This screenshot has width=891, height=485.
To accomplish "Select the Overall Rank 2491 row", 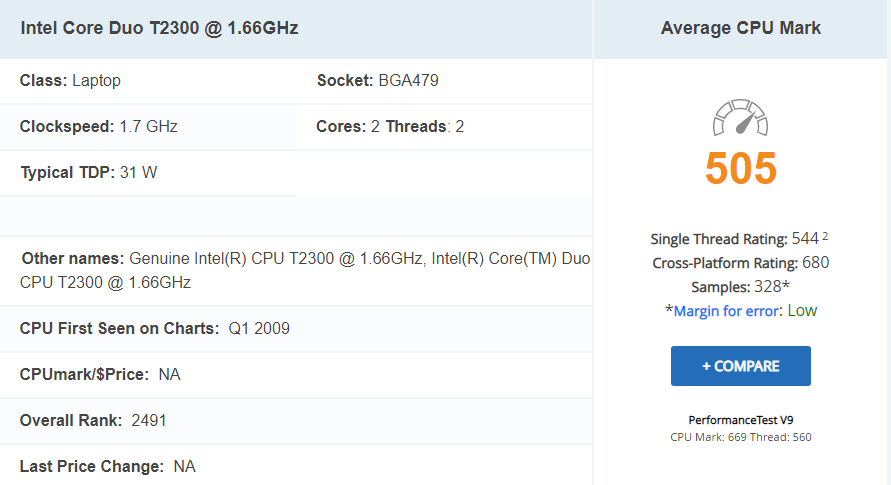I will pos(93,420).
